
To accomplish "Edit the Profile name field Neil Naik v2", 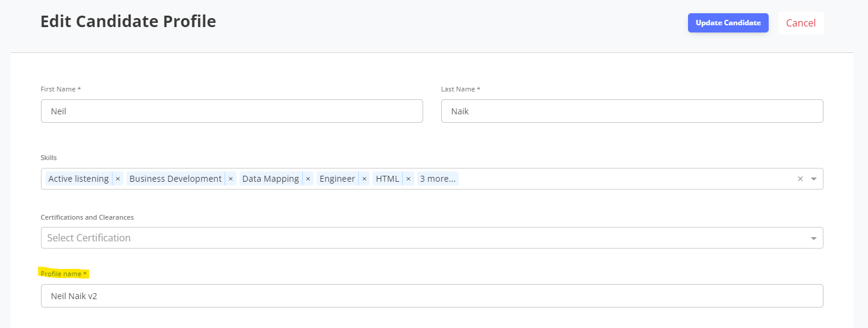I will point(432,296).
